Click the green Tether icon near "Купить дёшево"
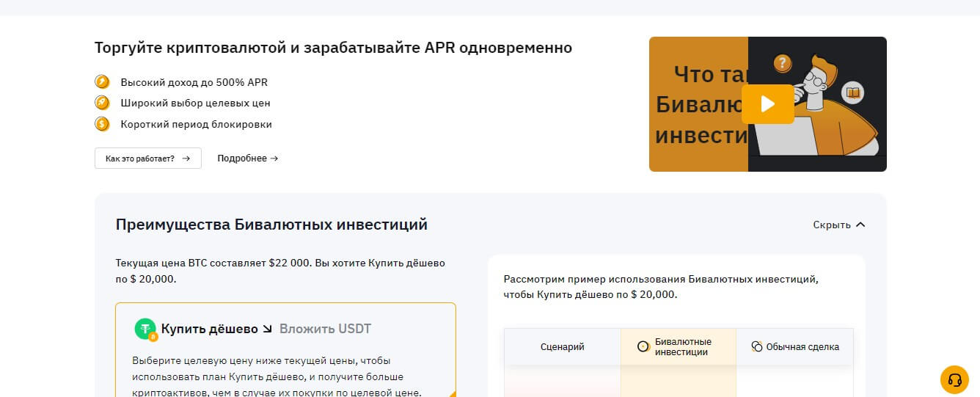This screenshot has height=397, width=980. tap(145, 329)
